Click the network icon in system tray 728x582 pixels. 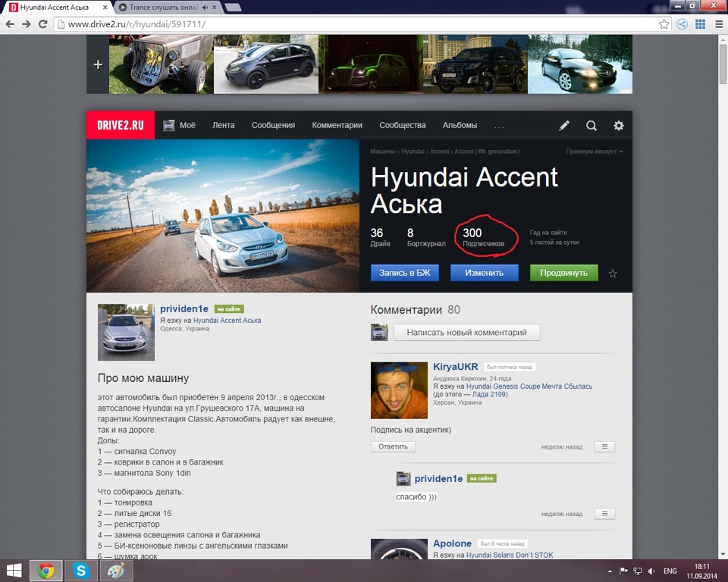(638, 571)
